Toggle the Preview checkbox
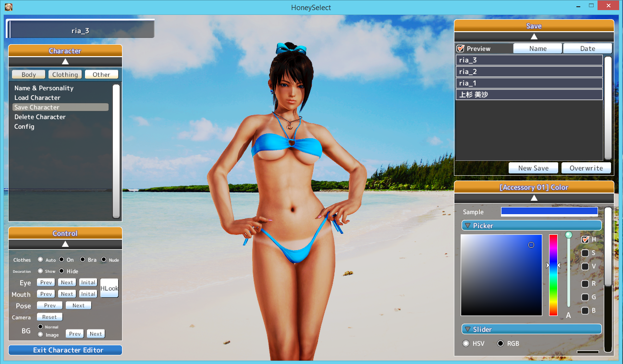 coord(460,49)
